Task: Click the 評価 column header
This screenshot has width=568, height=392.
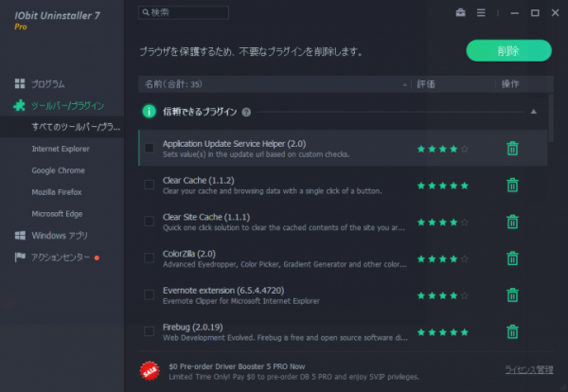Action: click(426, 84)
